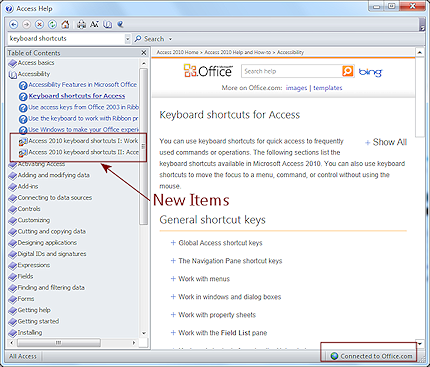Click the Search help input field

[292, 71]
